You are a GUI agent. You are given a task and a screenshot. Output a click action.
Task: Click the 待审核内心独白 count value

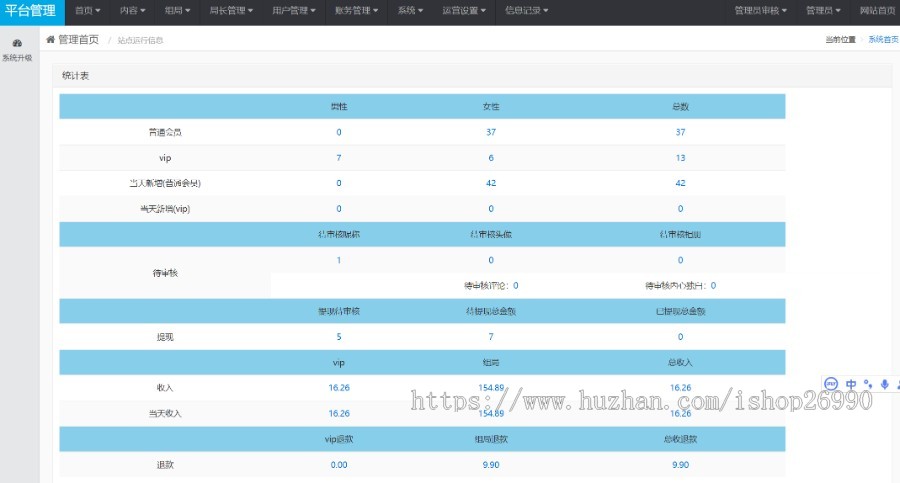(x=713, y=285)
